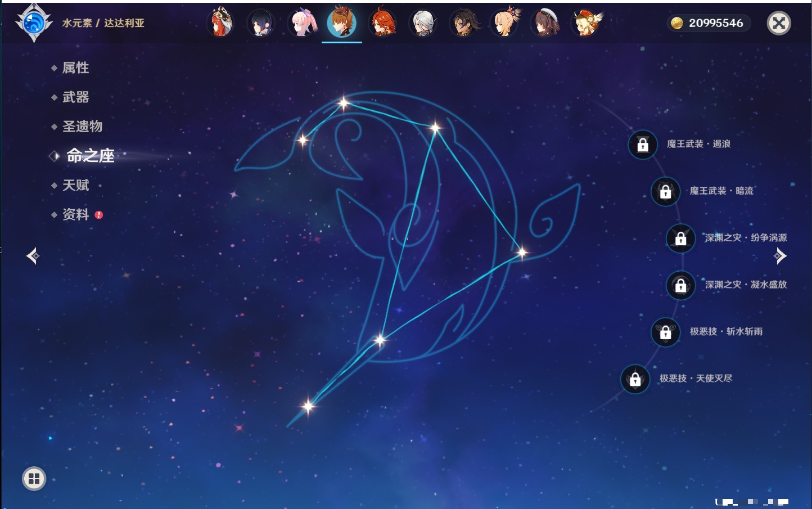The image size is (812, 509).
Task: Open the grid menu icon at bottom left
Action: (34, 479)
